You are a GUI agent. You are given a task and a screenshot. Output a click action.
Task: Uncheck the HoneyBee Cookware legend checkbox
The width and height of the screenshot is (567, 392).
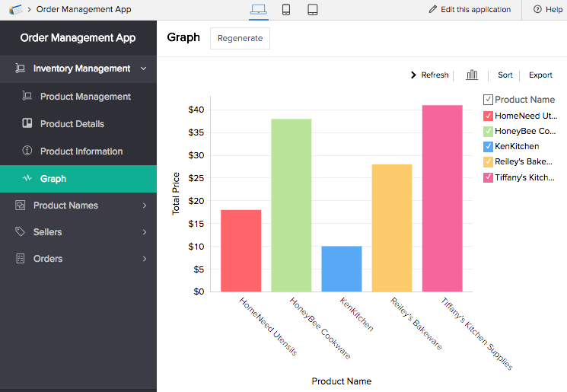pyautogui.click(x=488, y=131)
